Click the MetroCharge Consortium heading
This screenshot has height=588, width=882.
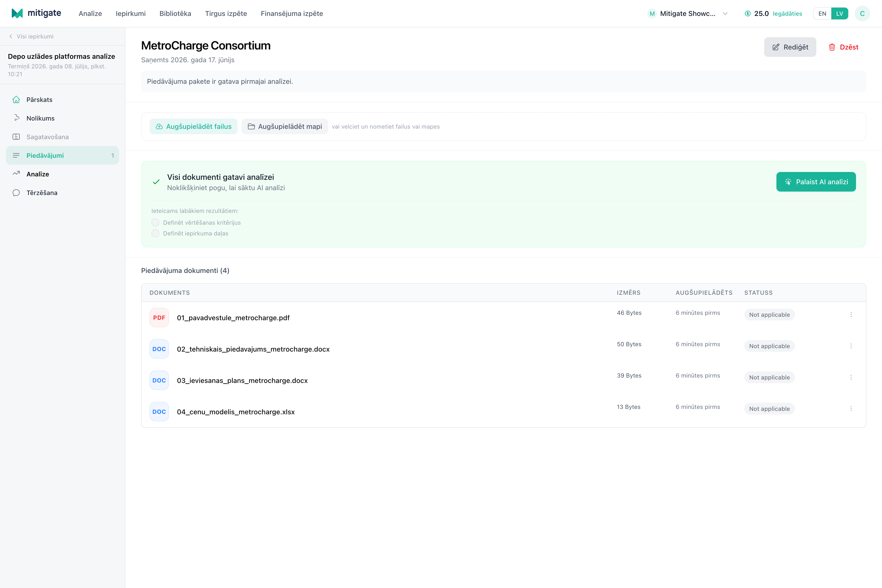click(x=206, y=45)
